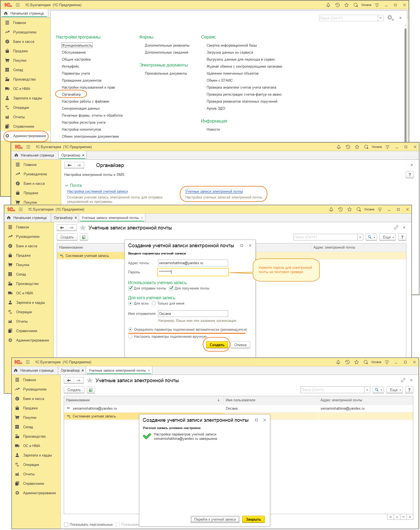420x530 pixels.
Task: Click forward arrow in bottom window
Action: pyautogui.click(x=79, y=380)
